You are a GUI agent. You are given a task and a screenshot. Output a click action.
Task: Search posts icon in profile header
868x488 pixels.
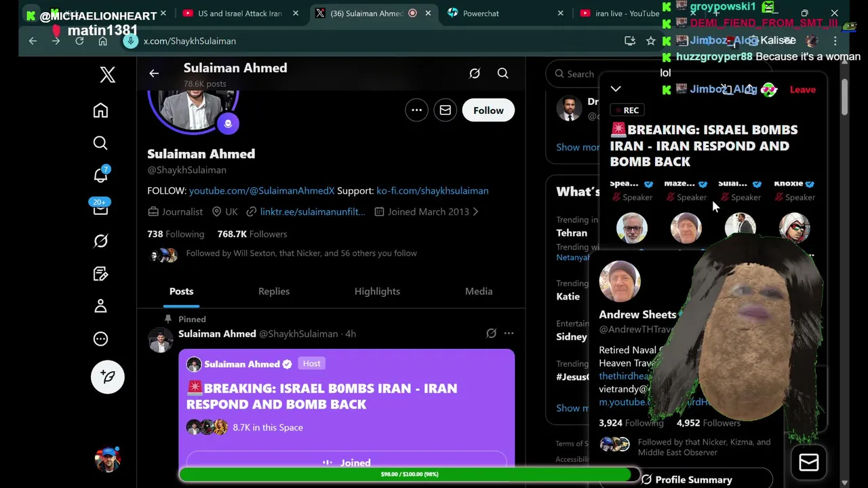coord(502,73)
